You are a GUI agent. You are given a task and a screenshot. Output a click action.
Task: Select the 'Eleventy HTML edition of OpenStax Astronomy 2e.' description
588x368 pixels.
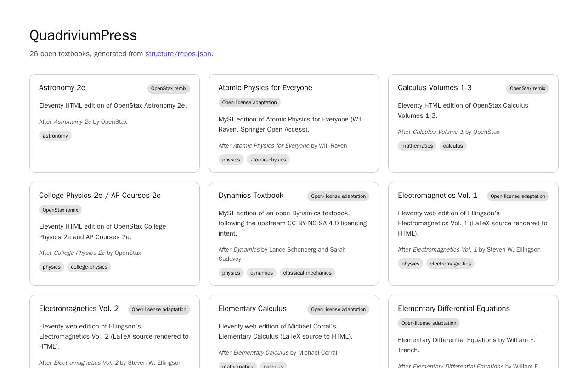point(113,105)
